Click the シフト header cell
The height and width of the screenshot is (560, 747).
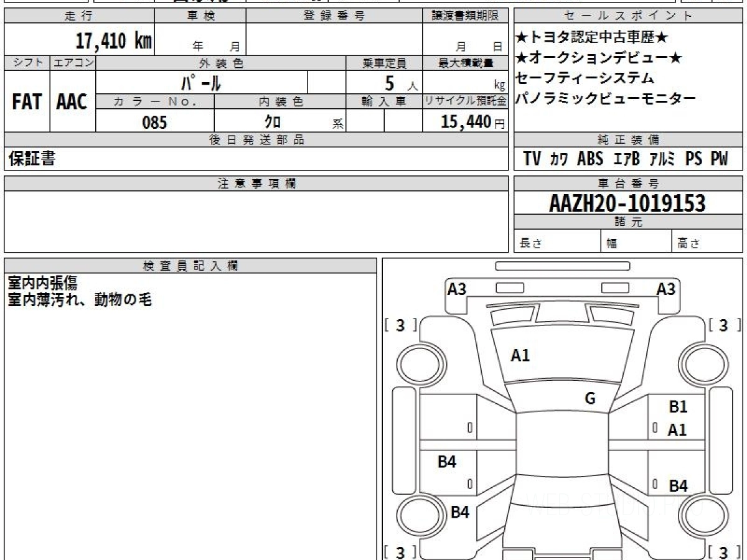27,63
